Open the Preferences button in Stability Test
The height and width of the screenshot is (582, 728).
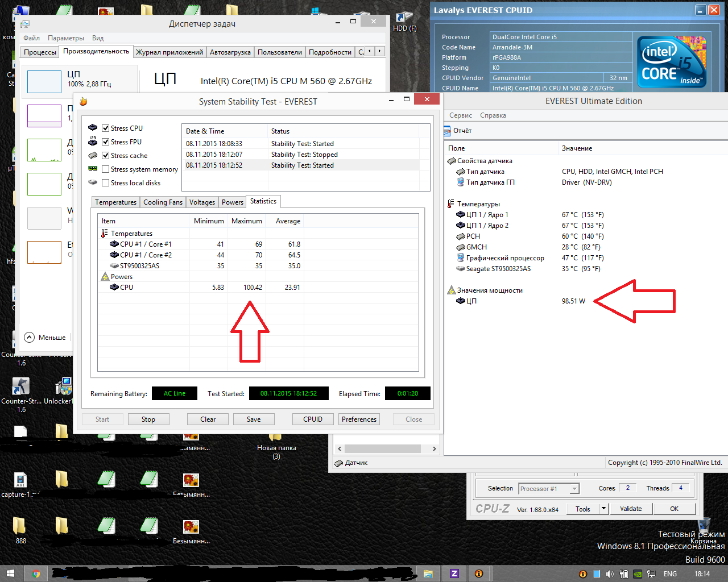(359, 419)
